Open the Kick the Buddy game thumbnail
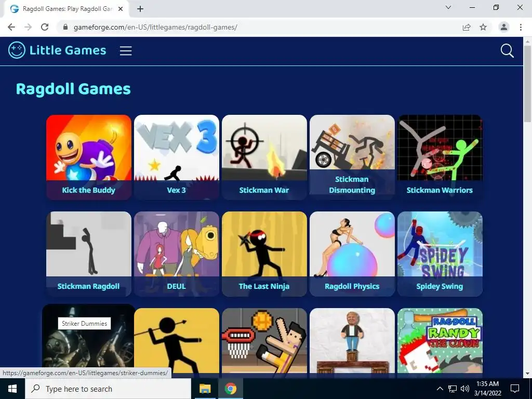Viewport: 532px width, 399px height. tap(88, 157)
